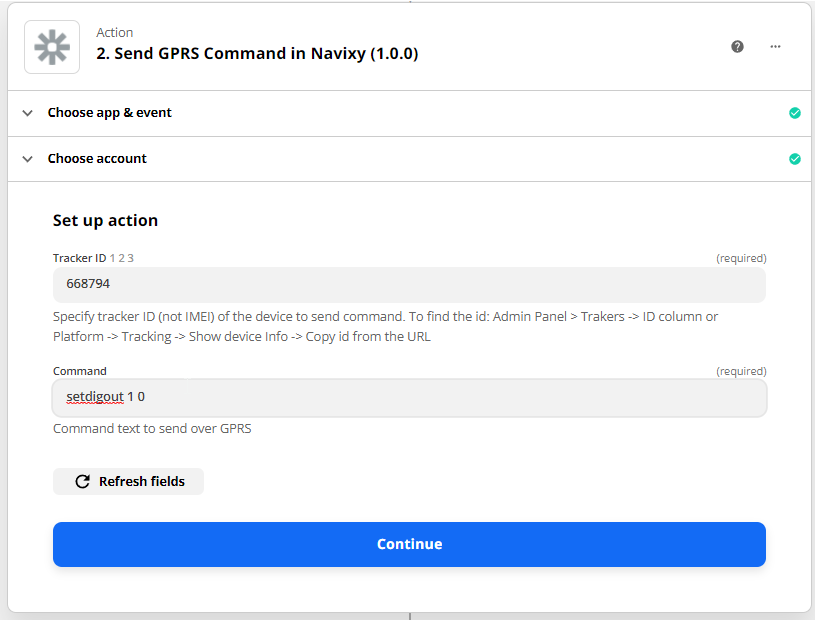The width and height of the screenshot is (817, 620).
Task: Click green checkmark beside Choose app & event
Action: tap(795, 113)
